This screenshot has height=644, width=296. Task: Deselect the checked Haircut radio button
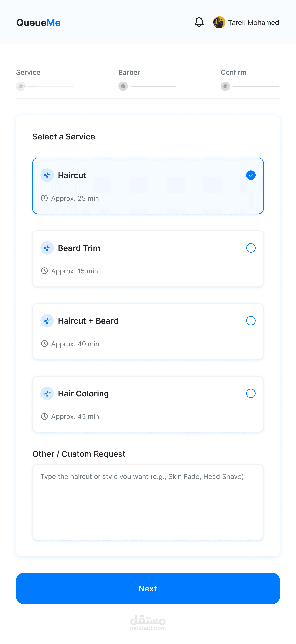(x=251, y=175)
